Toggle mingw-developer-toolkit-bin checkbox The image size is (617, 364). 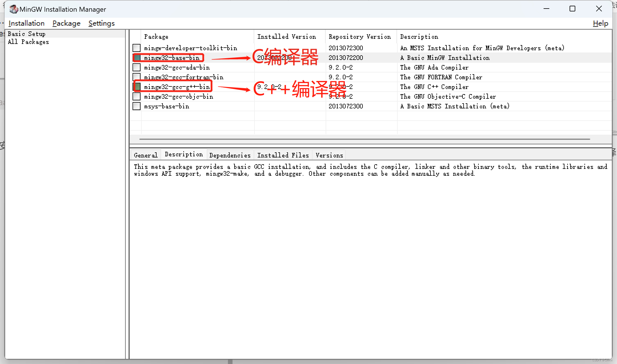(137, 48)
